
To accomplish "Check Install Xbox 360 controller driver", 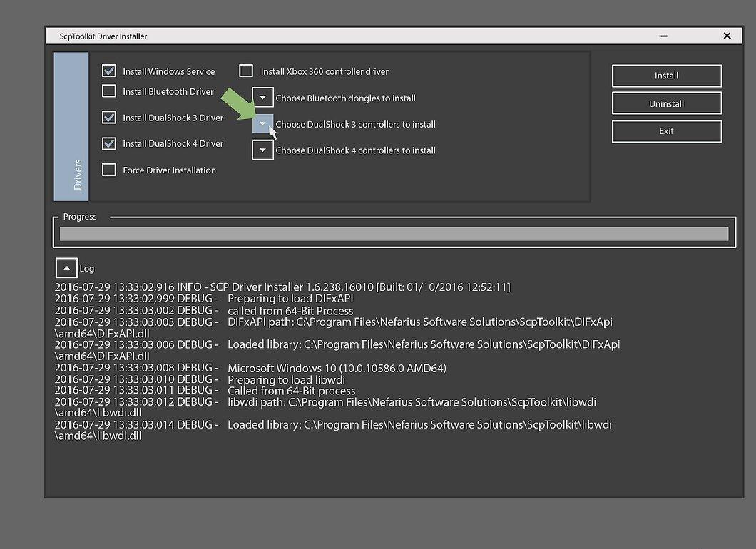I will tap(246, 71).
